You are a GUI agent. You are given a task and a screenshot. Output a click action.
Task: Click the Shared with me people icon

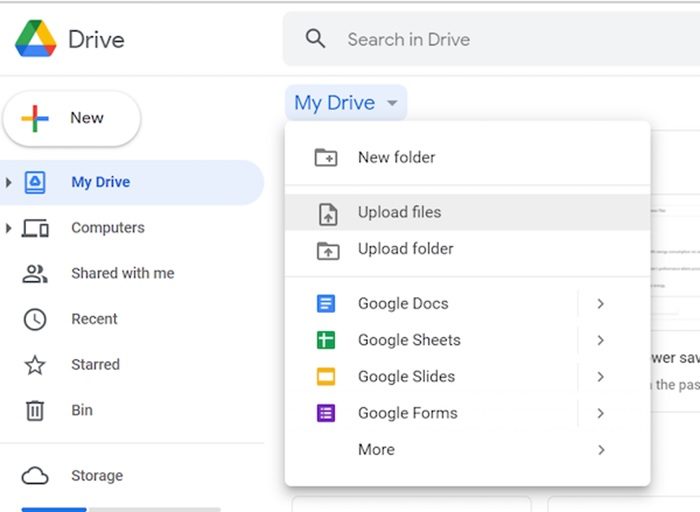(35, 273)
